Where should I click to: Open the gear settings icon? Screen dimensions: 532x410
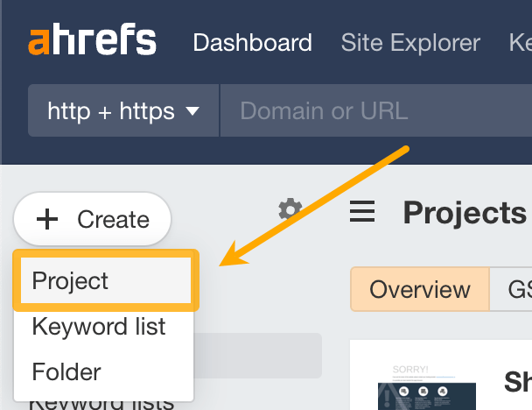point(290,209)
